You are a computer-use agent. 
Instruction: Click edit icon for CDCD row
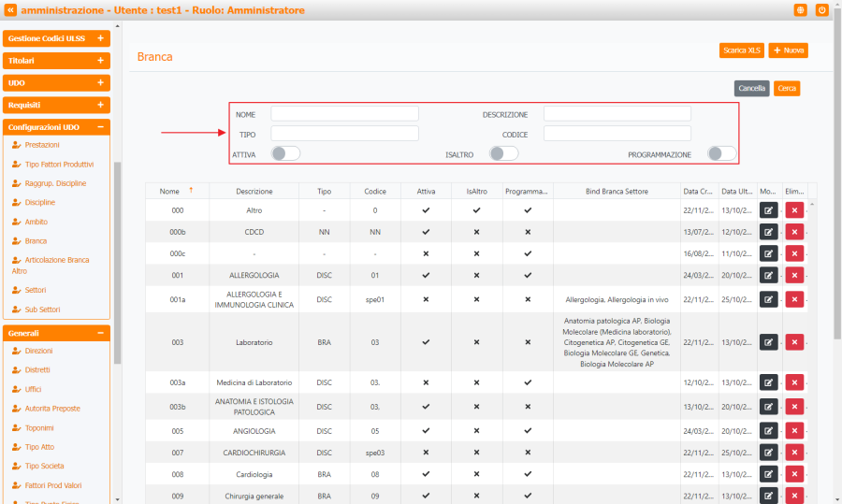(768, 232)
